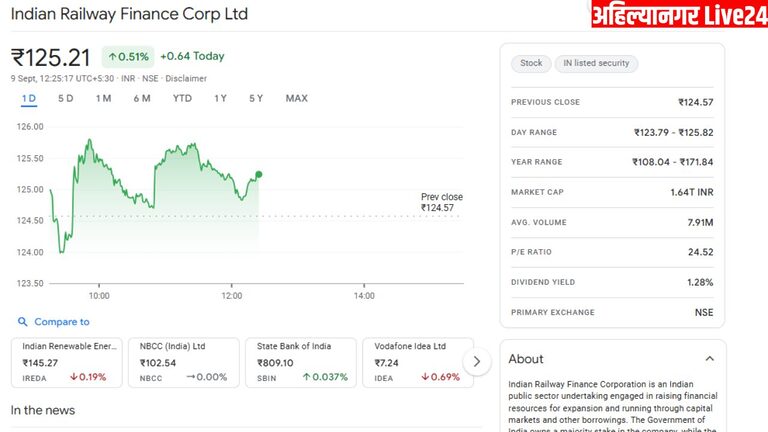Screen dimensions: 768x432
Task: Open the IREDA stock card
Action: (x=66, y=362)
